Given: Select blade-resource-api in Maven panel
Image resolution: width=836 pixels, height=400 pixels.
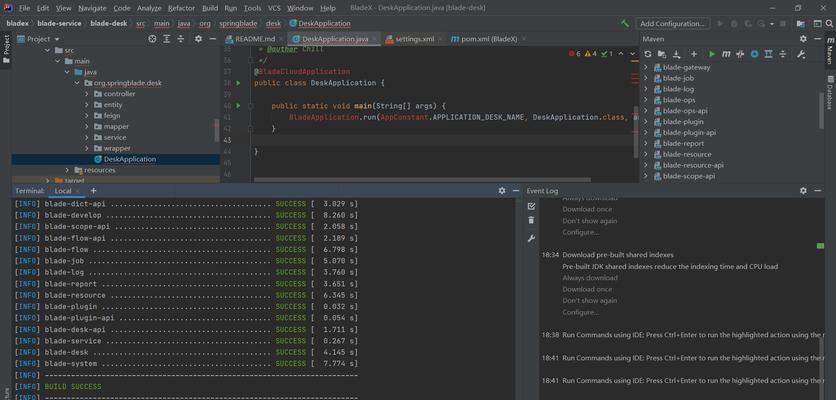Looking at the screenshot, I should pos(693,165).
